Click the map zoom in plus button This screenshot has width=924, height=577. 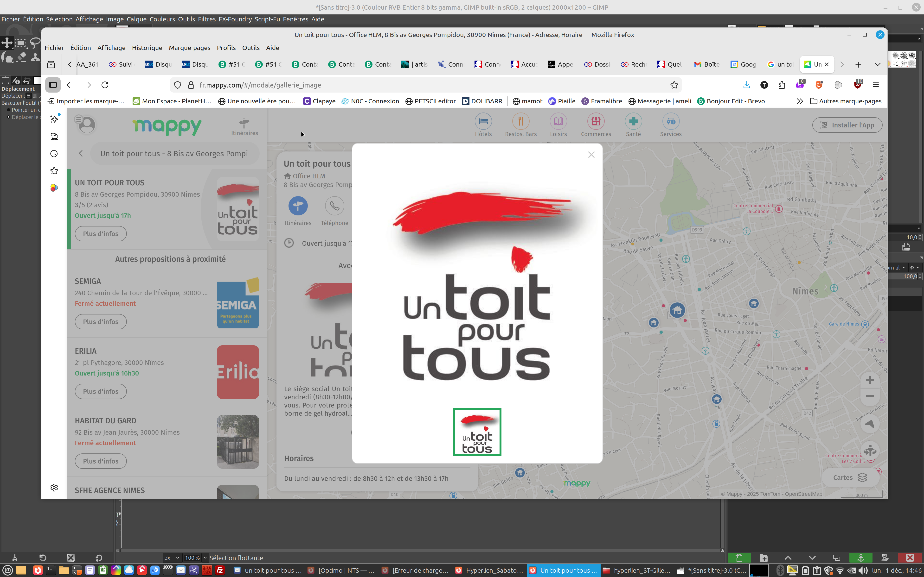870,380
